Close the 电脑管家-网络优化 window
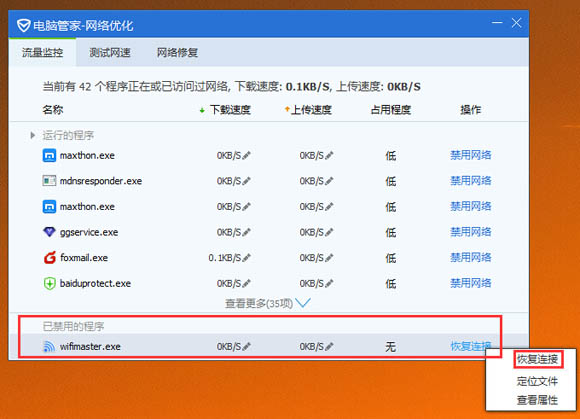 click(516, 23)
